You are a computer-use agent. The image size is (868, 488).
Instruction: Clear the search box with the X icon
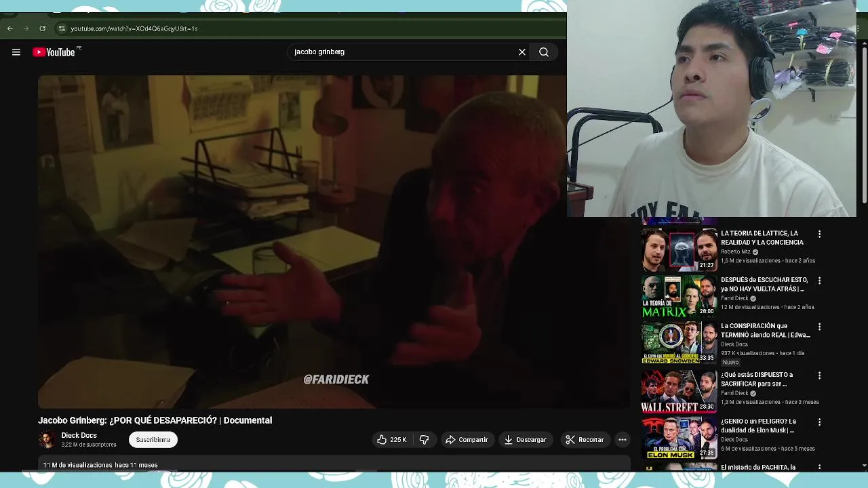522,52
